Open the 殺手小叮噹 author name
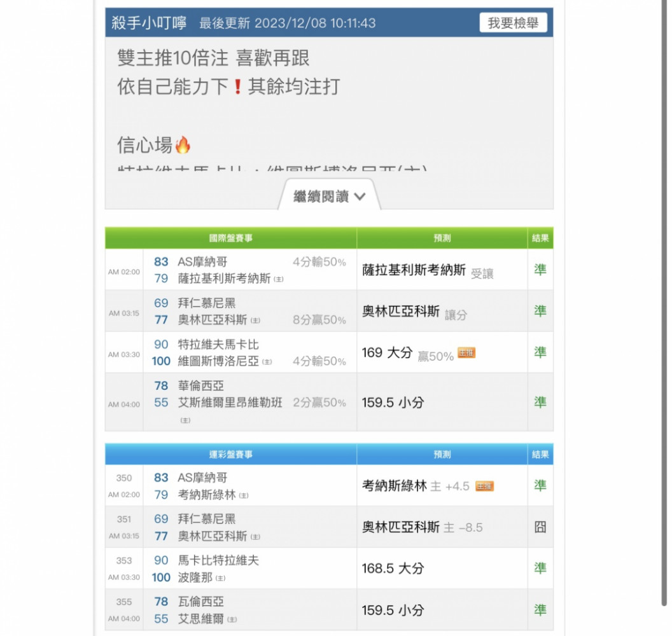The width and height of the screenshot is (672, 636). coord(149,23)
